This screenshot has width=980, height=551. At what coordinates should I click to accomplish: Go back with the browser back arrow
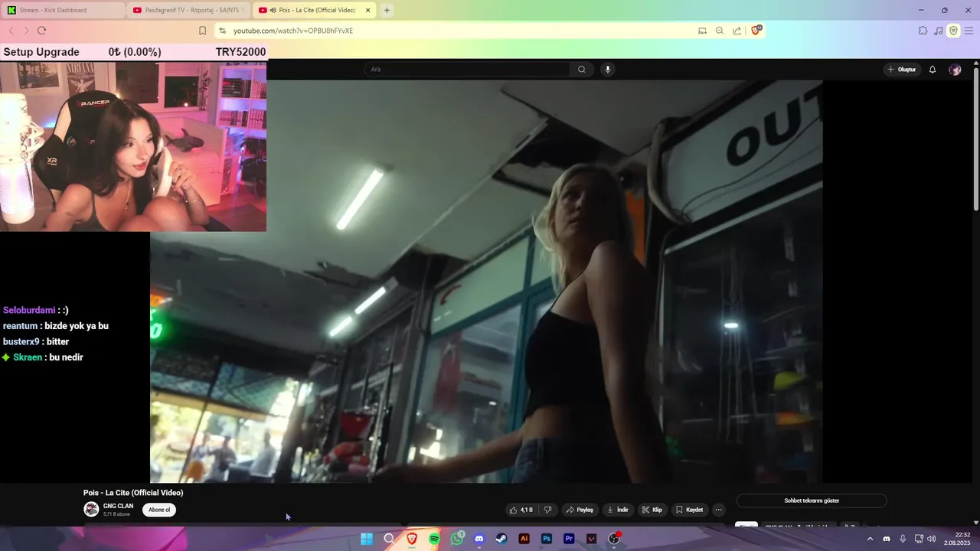pyautogui.click(x=11, y=31)
